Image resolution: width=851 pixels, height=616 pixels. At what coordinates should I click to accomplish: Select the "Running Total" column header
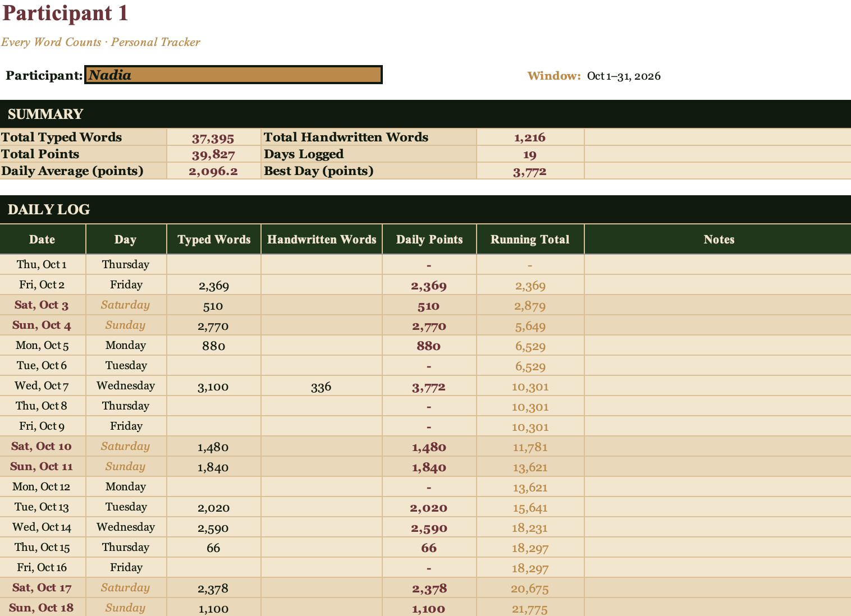(530, 240)
